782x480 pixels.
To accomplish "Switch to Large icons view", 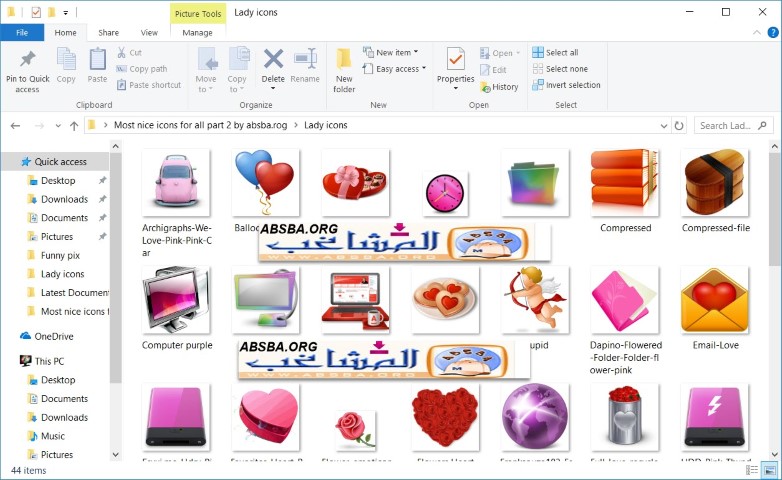I will point(769,470).
